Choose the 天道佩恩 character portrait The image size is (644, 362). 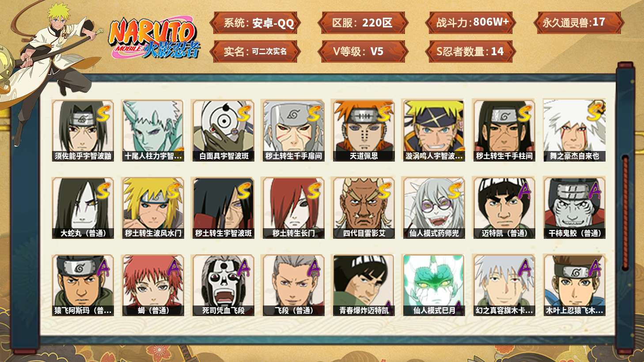[x=364, y=130]
